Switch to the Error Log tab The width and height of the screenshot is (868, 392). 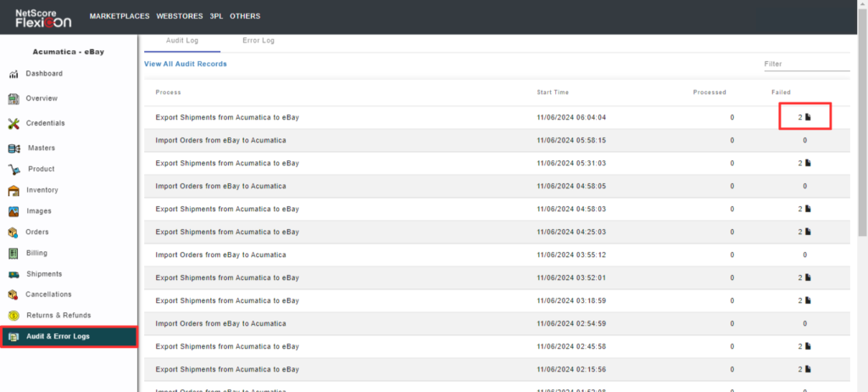coord(259,41)
